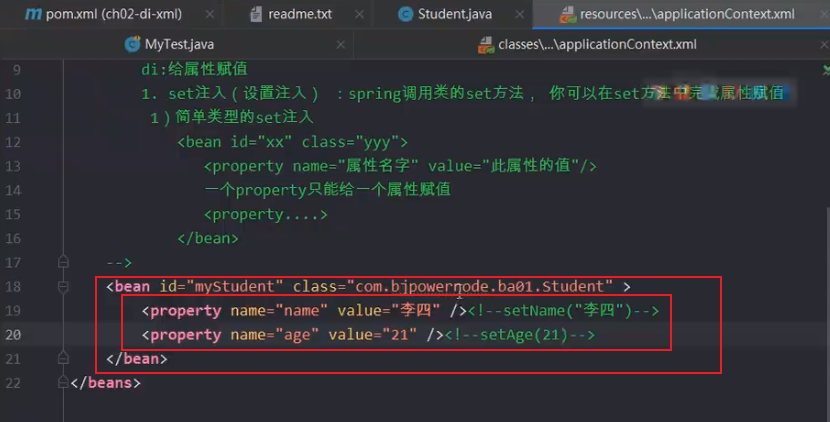Viewport: 830px width, 422px height.
Task: Click "set注入 (设置注入)" comment on line 10
Action: [243, 93]
